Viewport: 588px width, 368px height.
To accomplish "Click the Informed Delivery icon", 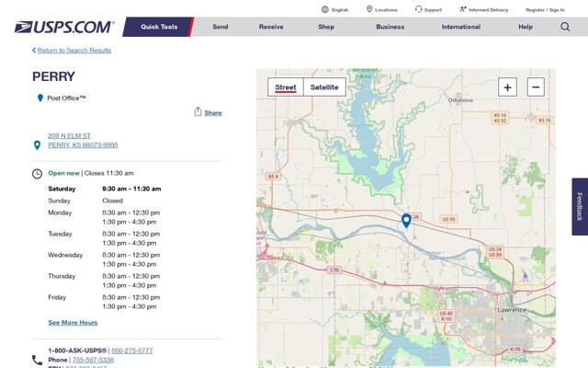I will click(463, 9).
